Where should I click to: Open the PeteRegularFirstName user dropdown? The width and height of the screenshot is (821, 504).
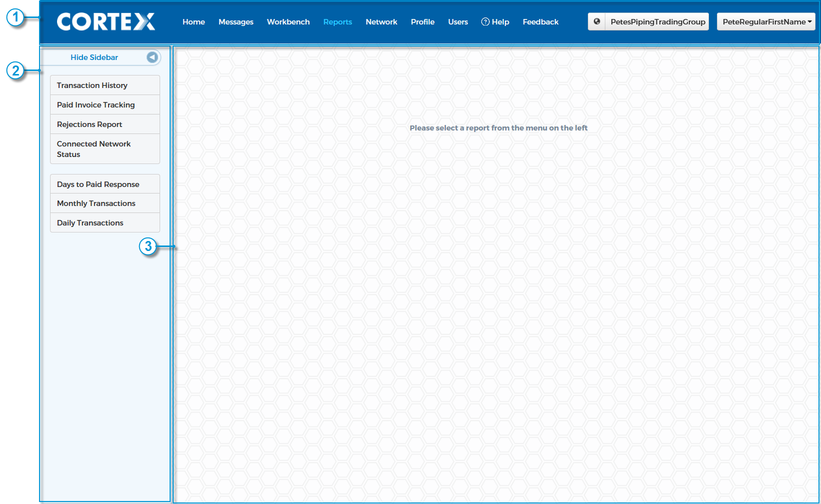[x=766, y=21]
